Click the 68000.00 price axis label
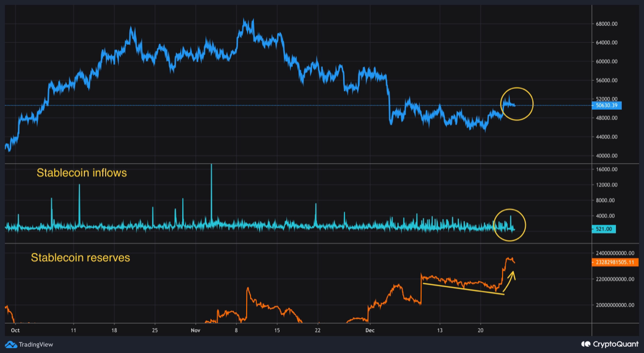This screenshot has width=644, height=353. pos(607,24)
